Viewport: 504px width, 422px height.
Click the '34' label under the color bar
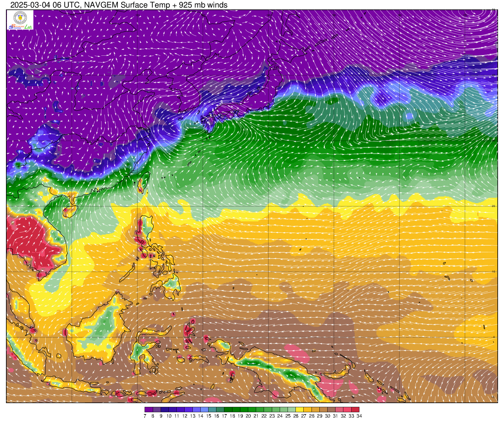[x=359, y=416]
